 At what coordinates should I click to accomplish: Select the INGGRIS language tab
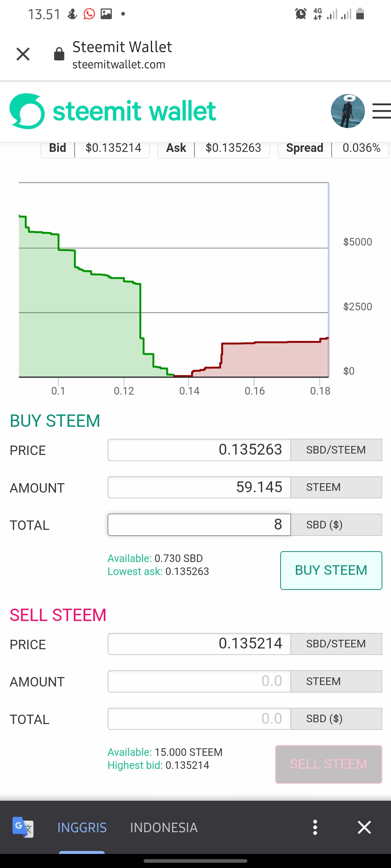pos(82,827)
